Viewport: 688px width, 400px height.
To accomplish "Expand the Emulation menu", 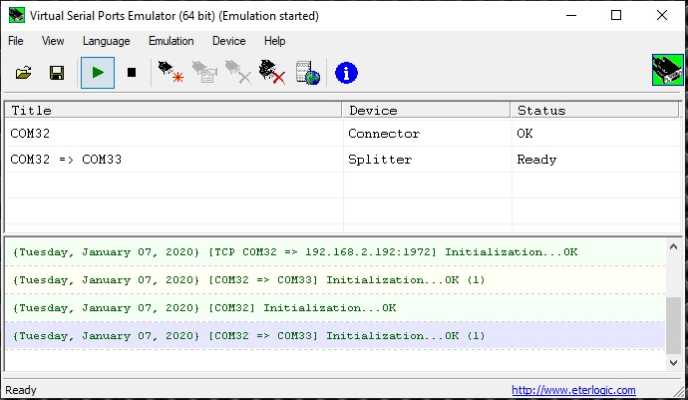I will click(171, 41).
